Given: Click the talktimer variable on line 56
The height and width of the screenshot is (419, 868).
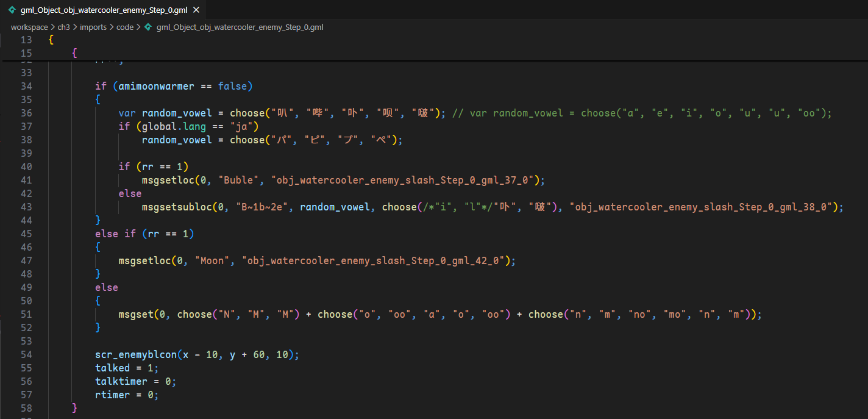Looking at the screenshot, I should [121, 381].
